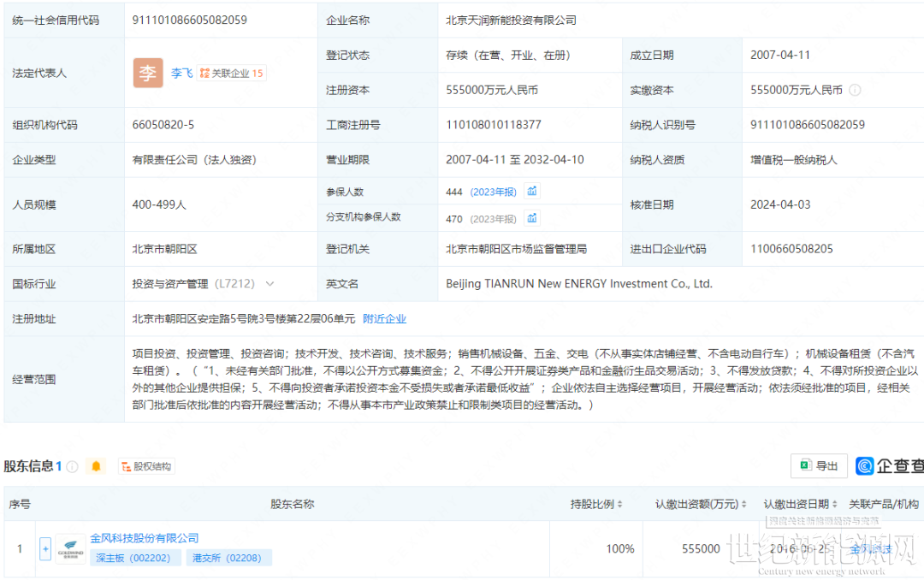Screen dimensions: 924x580
Task: View 关联企业 15 tag
Action: (x=232, y=73)
